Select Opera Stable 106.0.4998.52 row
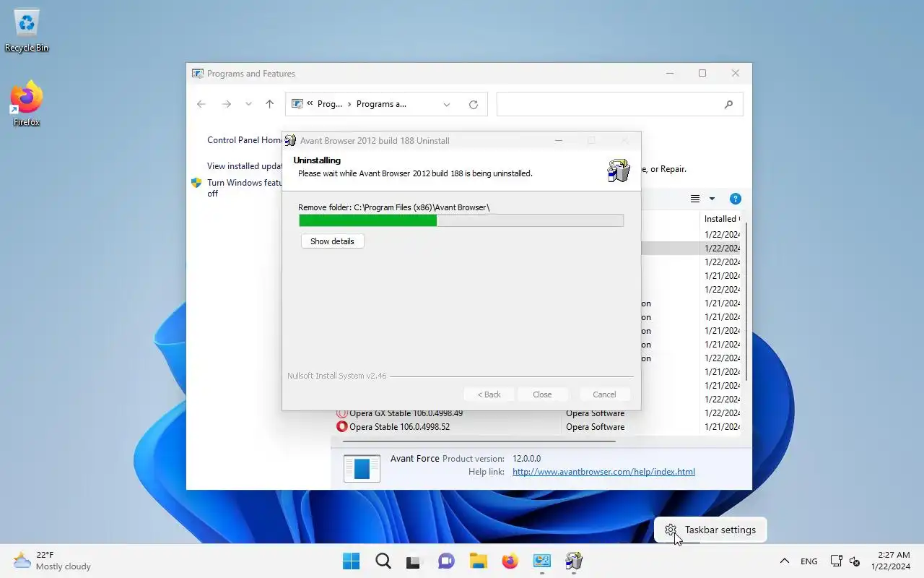924x578 pixels. (538, 427)
